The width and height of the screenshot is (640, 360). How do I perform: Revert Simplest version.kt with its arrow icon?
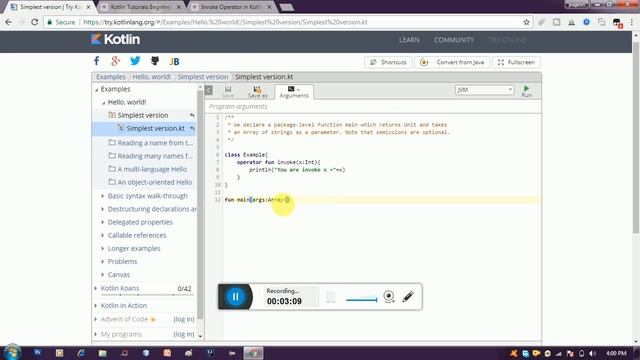tap(192, 129)
